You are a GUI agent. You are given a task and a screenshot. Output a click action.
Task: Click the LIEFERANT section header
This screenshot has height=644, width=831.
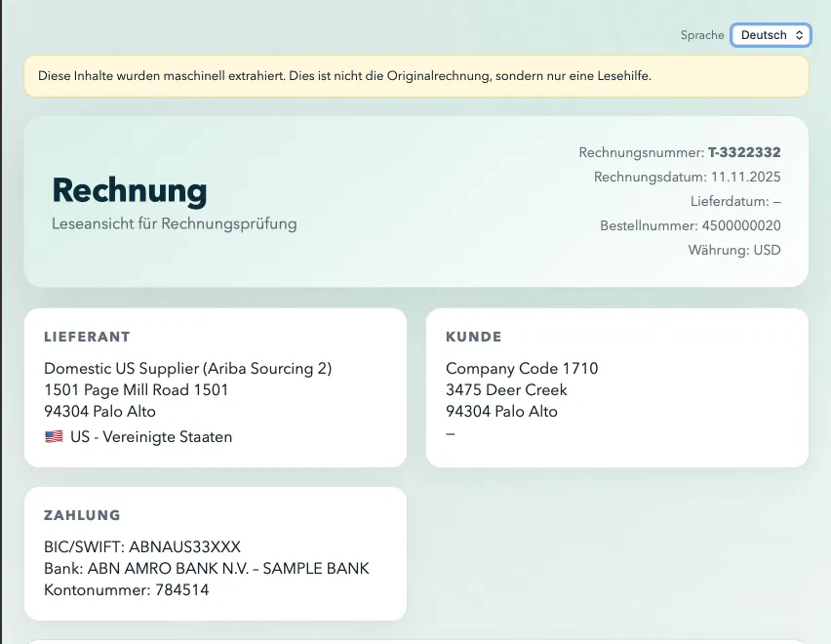pos(87,337)
